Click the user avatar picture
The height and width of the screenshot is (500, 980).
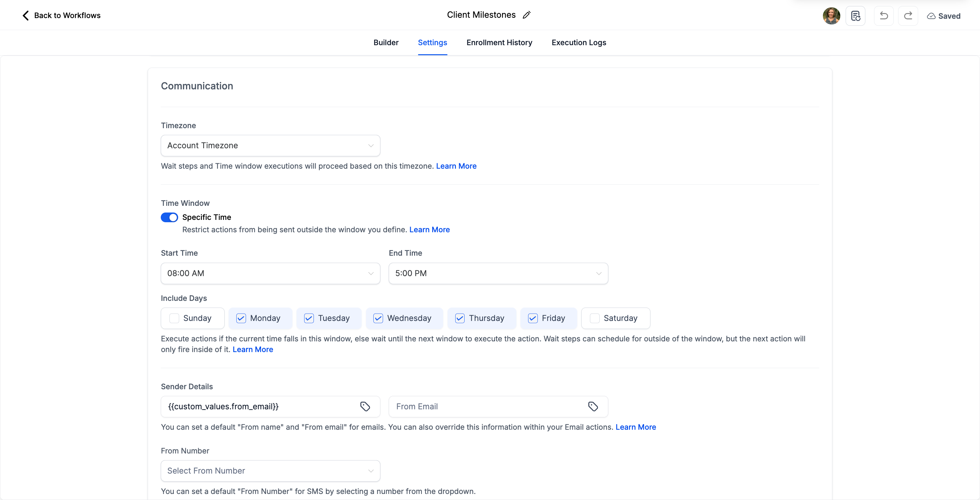[x=831, y=16]
